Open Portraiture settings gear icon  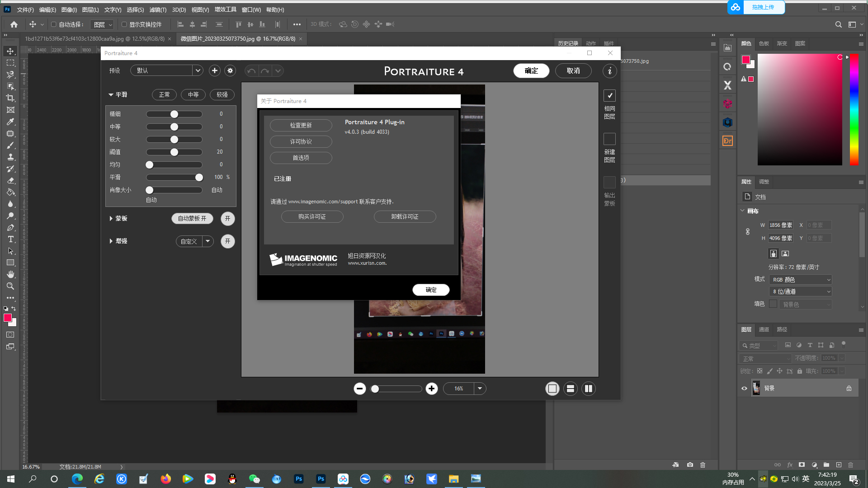tap(231, 70)
